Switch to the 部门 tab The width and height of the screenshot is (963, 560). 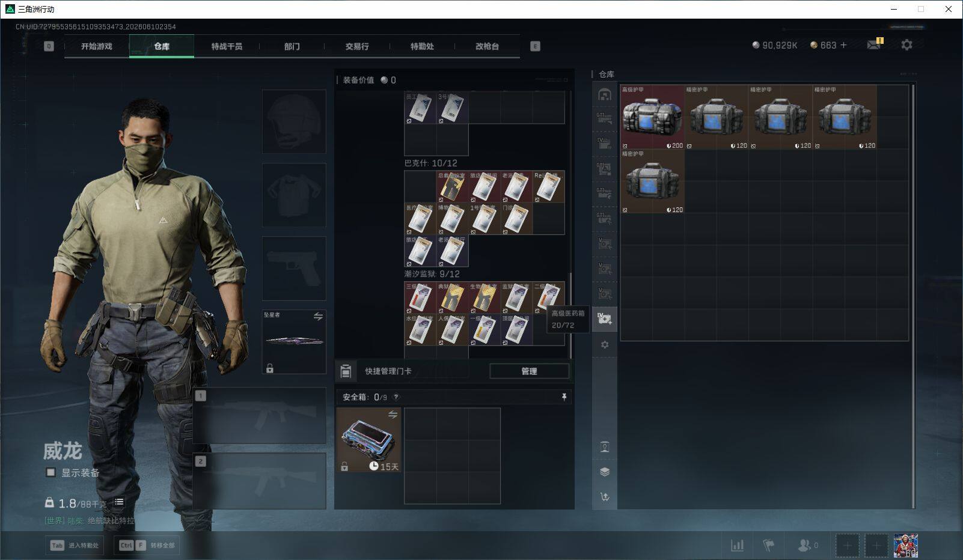[x=292, y=46]
